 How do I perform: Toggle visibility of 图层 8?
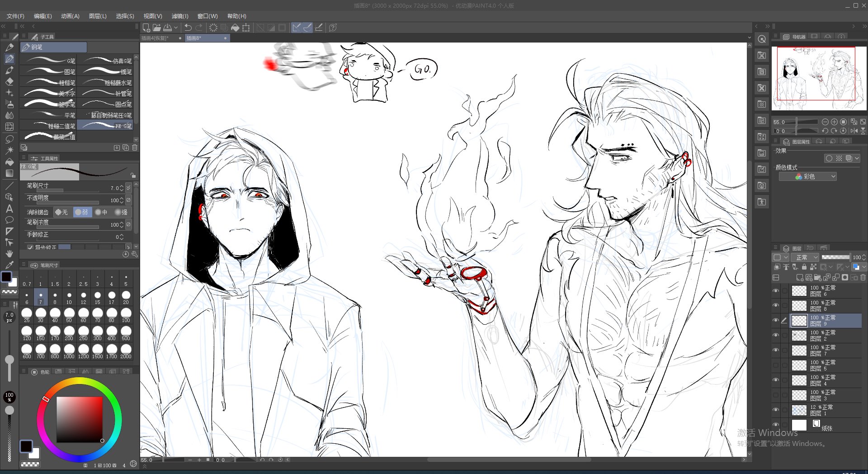pos(776,306)
